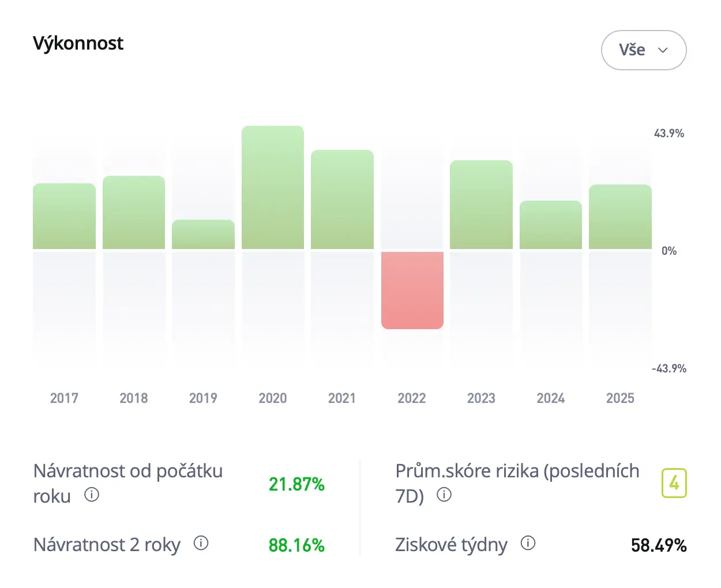Open the Vše period dropdown
The width and height of the screenshot is (721, 588).
coord(643,50)
